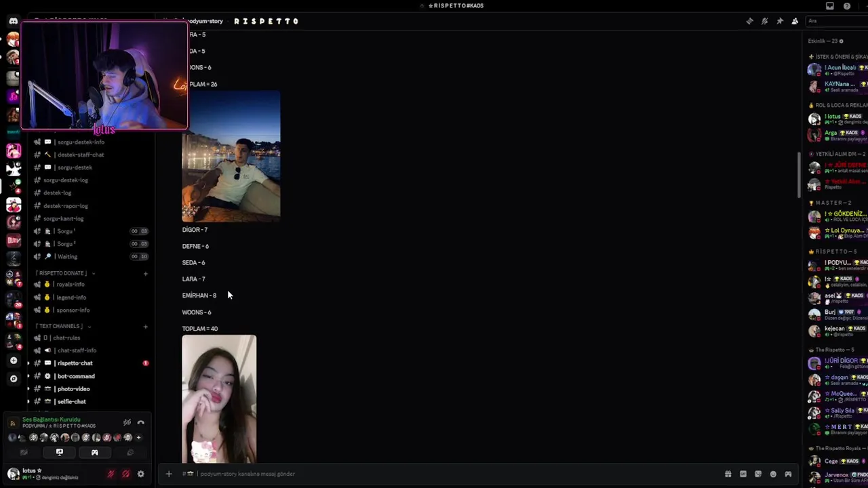Click message input for podyum-story
Viewport: 868px width, 488px height.
[448, 474]
